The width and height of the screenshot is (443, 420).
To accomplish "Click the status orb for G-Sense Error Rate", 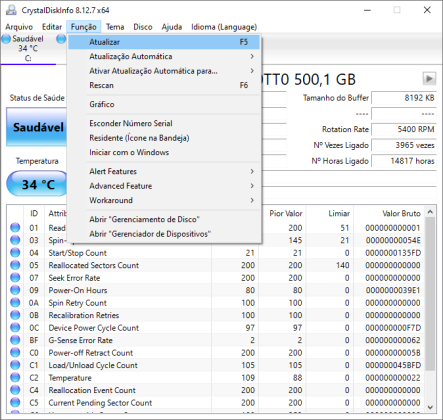I will tap(15, 340).
